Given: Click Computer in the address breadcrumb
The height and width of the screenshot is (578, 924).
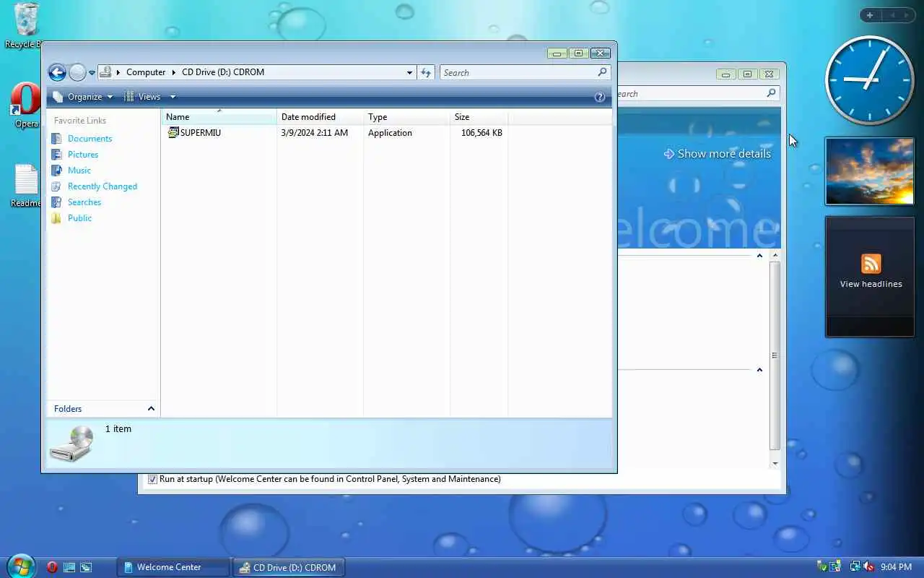Looking at the screenshot, I should (146, 72).
